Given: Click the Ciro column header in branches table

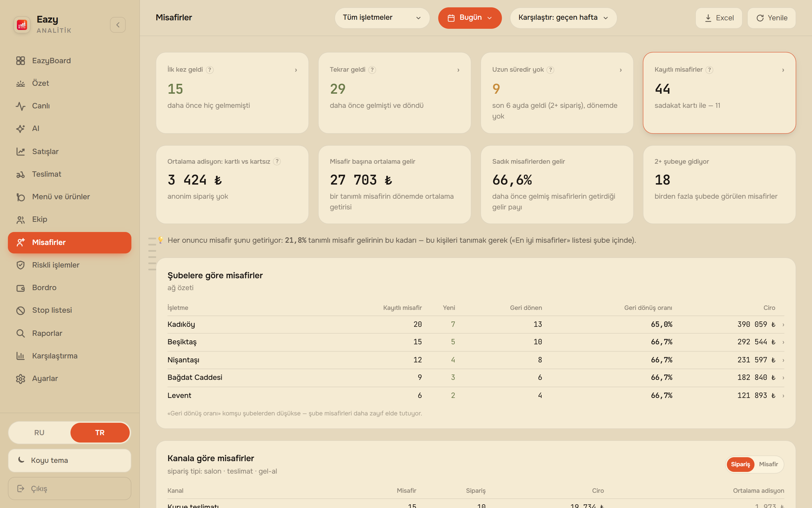Looking at the screenshot, I should (769, 308).
